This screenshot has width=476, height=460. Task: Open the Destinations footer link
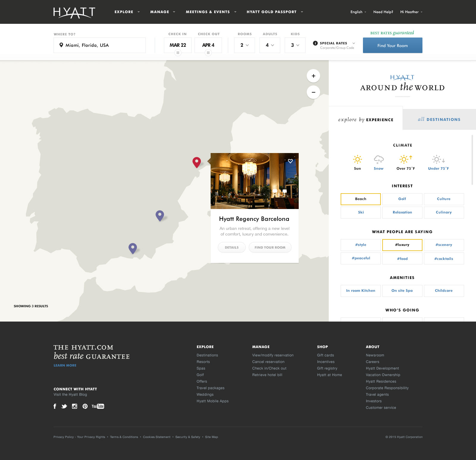pos(207,355)
